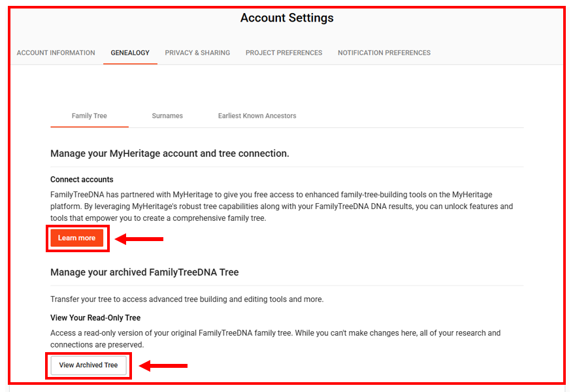Switch to Earliest Known Ancestors sub-tab

[x=257, y=116]
